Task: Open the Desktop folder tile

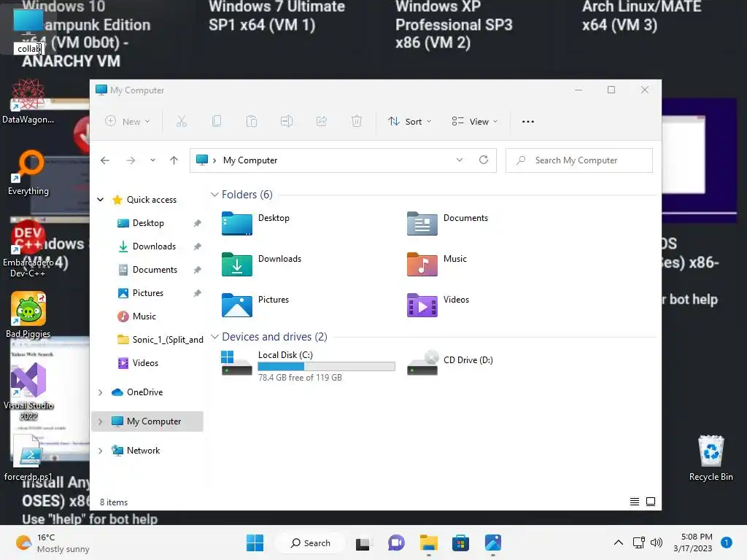Action: (256, 223)
